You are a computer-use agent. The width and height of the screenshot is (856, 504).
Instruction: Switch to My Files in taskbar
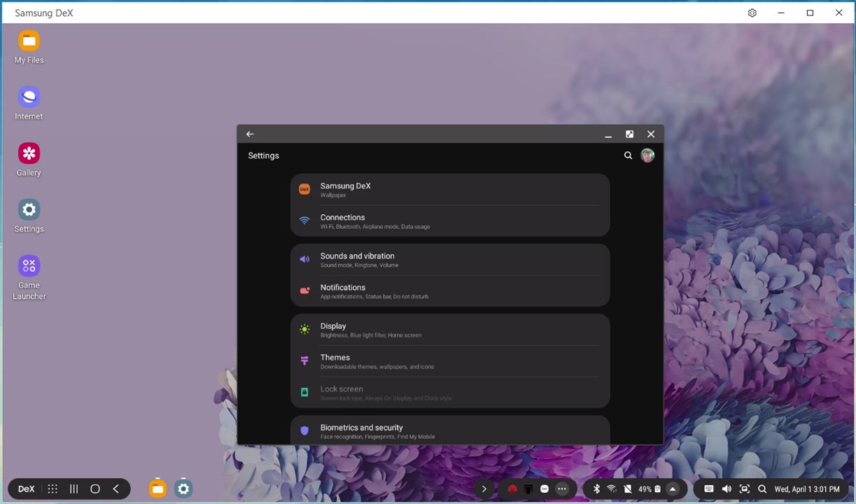point(157,489)
